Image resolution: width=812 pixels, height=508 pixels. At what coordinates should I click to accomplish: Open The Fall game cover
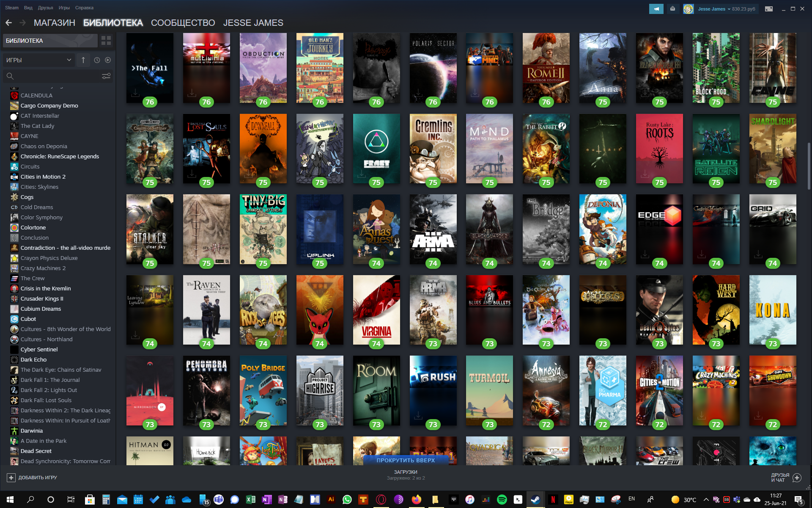(x=150, y=68)
